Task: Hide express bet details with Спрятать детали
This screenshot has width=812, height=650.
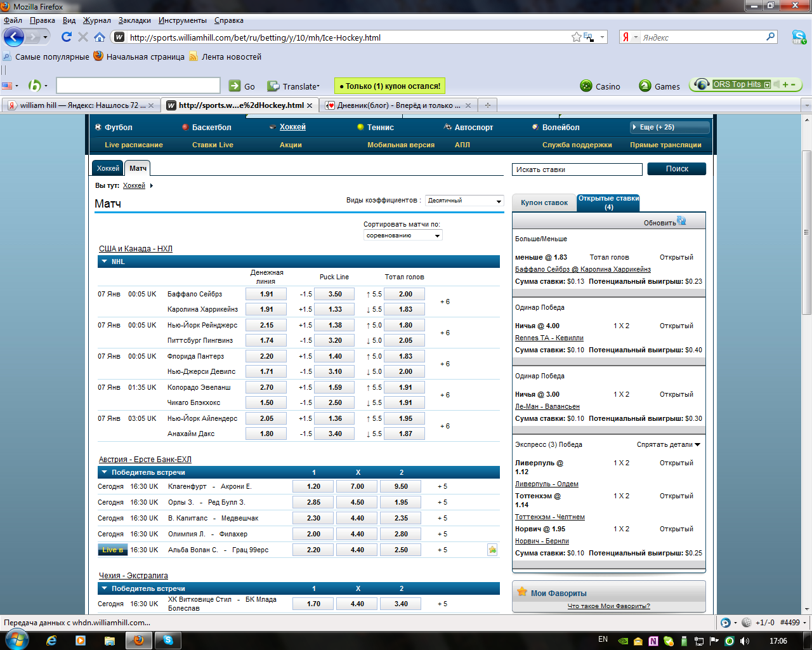Action: (668, 444)
